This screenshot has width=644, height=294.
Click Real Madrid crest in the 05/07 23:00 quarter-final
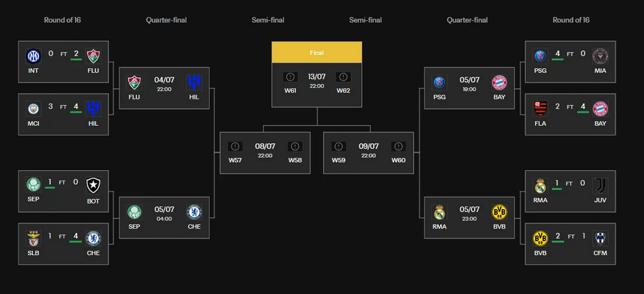click(440, 212)
